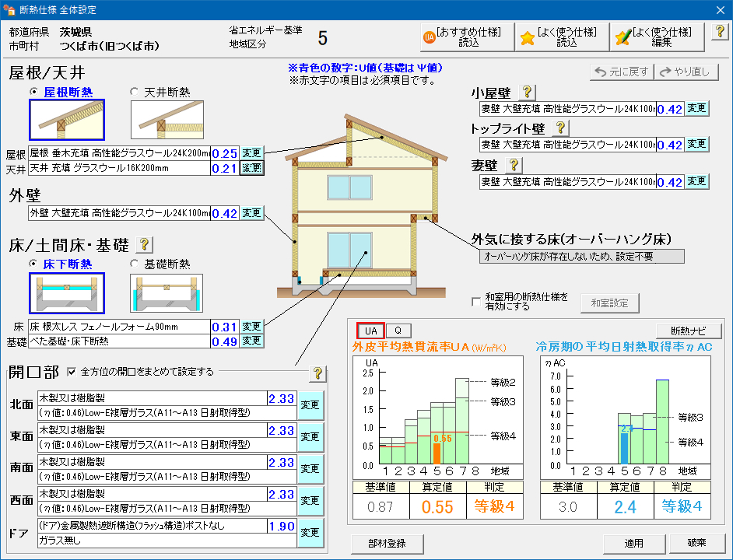Open help for 妻壁 section
The image size is (733, 560).
coord(514,165)
